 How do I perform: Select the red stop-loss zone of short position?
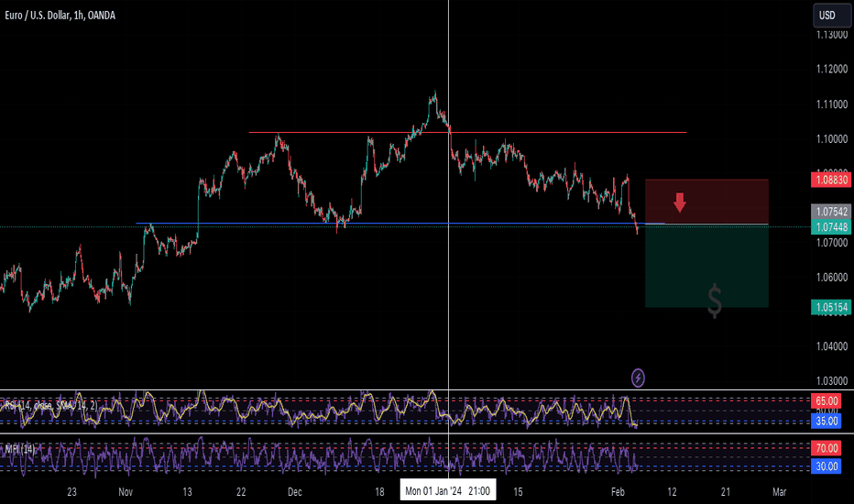click(706, 201)
